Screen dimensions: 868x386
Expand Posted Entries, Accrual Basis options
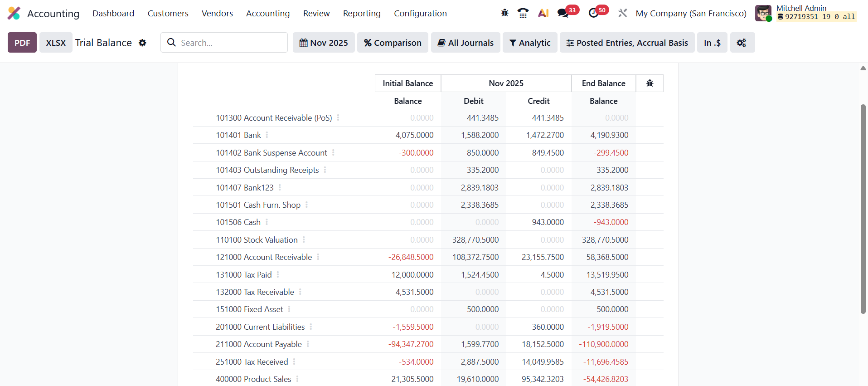tap(627, 43)
